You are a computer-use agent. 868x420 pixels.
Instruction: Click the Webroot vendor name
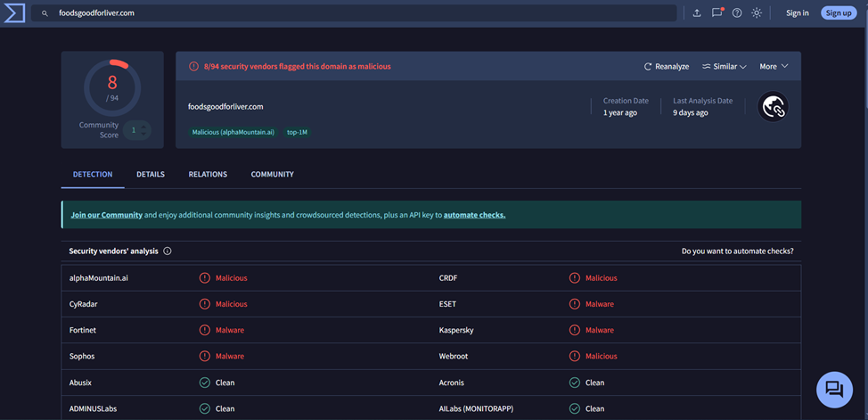(454, 357)
